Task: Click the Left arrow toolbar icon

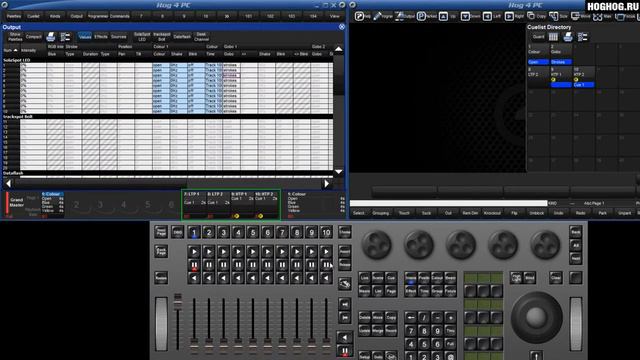Action: [487, 16]
